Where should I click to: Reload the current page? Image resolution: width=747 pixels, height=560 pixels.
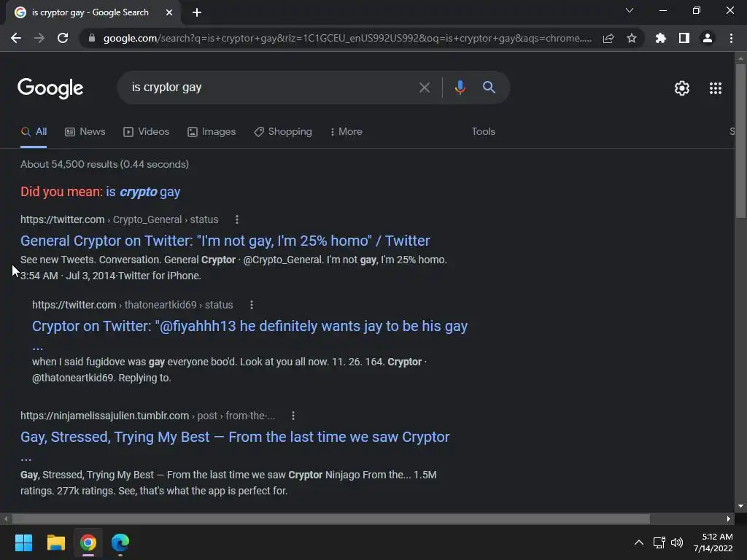point(63,38)
